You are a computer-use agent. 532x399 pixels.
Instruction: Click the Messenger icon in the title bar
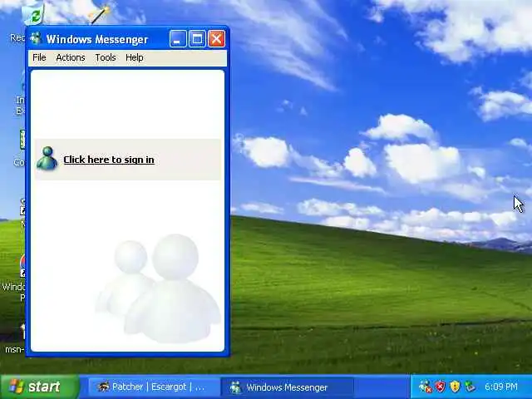coord(36,39)
